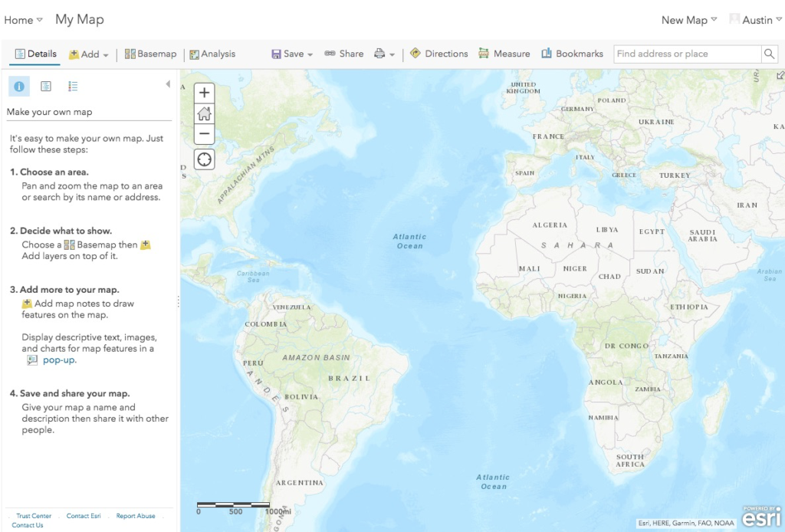
Task: Click the Share button
Action: [343, 54]
